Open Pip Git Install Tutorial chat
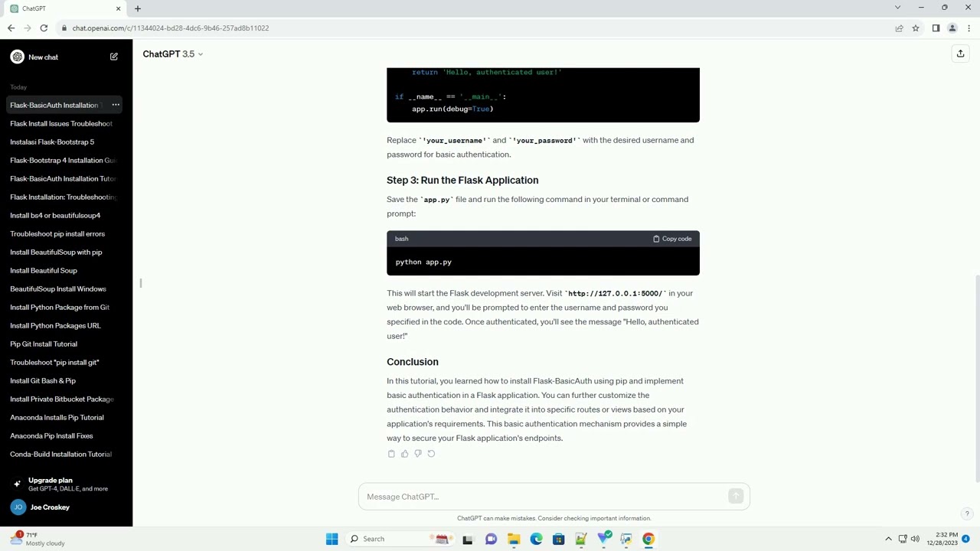The width and height of the screenshot is (980, 551). (44, 344)
